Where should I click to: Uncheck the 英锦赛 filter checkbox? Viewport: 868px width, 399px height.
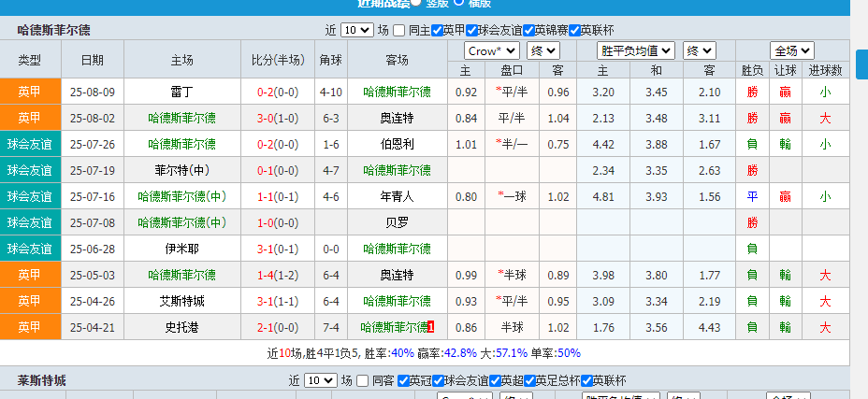[528, 30]
